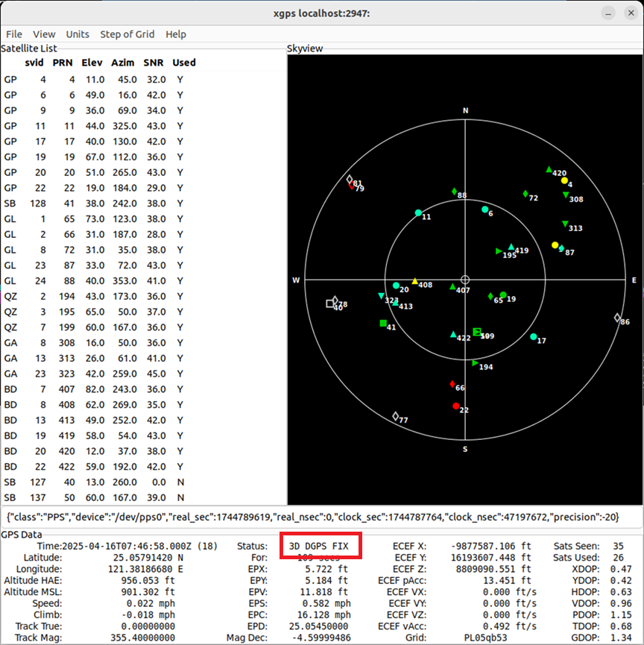Screen dimensions: 644x645
Task: Click the red satellite 22 circle marker
Action: pos(456,406)
